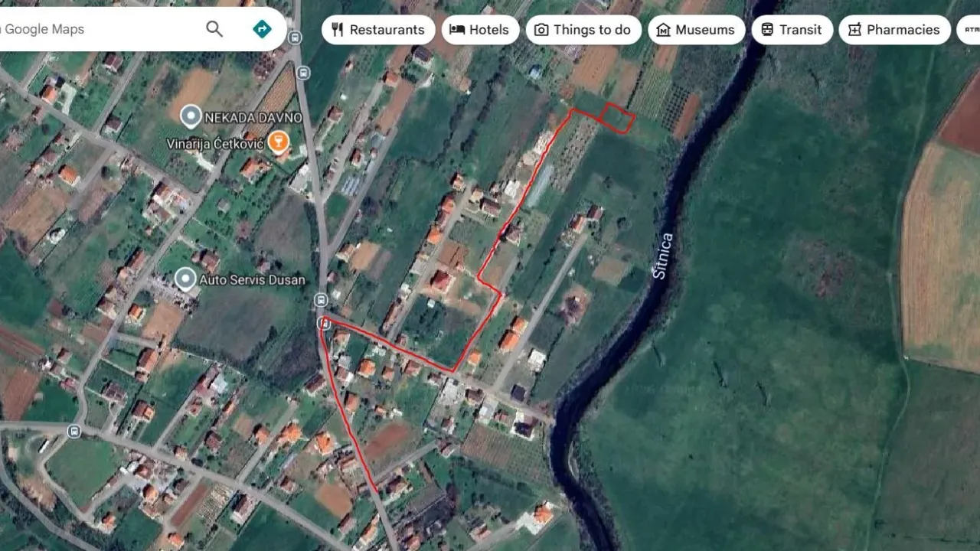Enable the Hotels results filter
Image resolution: width=980 pixels, height=551 pixels.
pyautogui.click(x=480, y=29)
